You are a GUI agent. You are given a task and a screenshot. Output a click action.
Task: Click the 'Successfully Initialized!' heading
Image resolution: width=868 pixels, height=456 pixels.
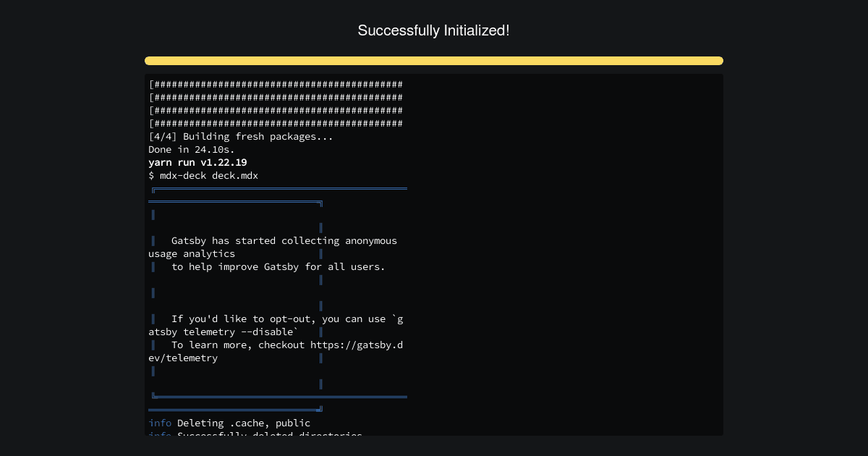tap(434, 30)
